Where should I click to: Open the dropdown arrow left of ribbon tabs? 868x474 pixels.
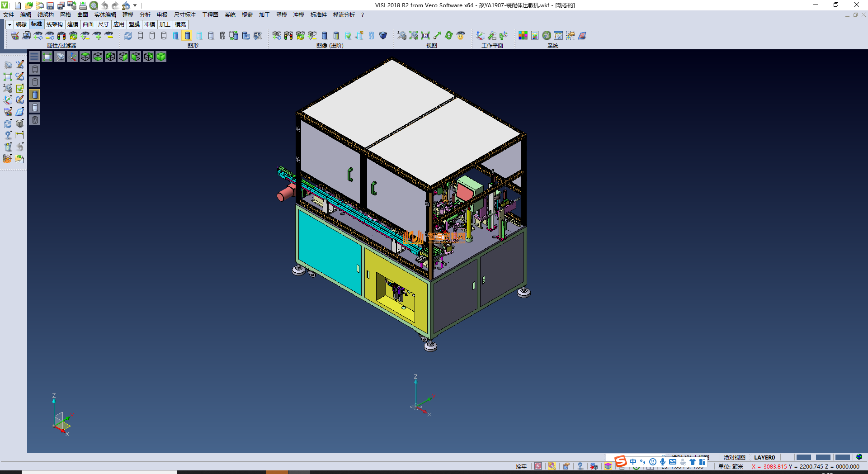9,24
